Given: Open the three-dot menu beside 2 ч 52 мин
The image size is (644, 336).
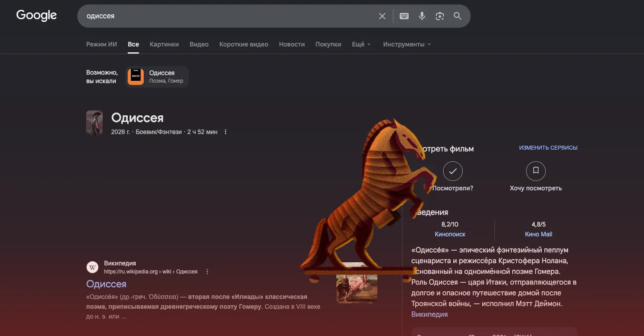Looking at the screenshot, I should (x=226, y=132).
